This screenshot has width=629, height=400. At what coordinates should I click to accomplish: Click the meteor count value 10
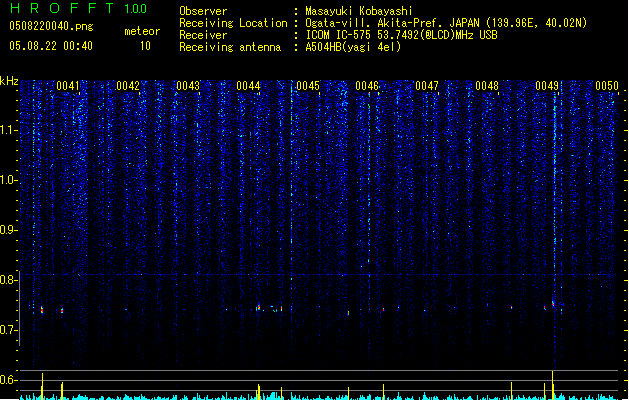145,46
